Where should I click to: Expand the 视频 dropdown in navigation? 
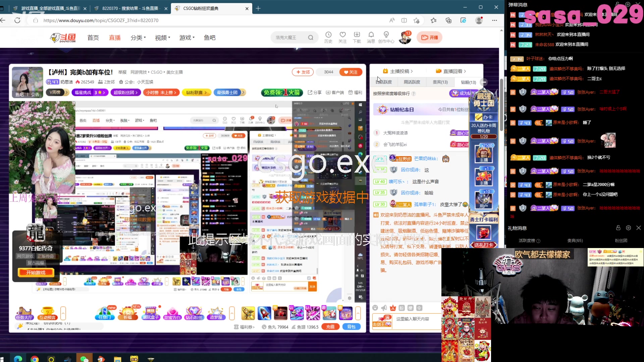163,38
